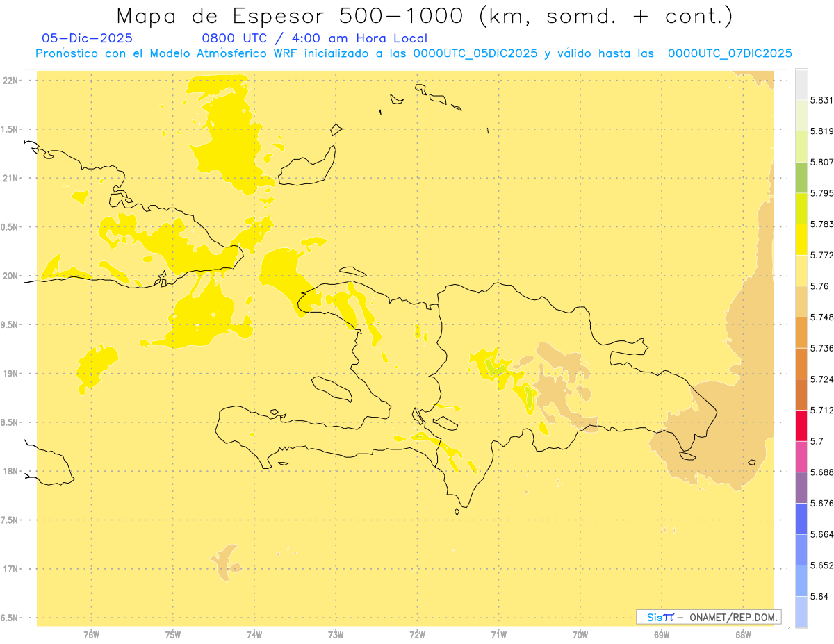834x644 pixels.
Task: Click the latitude label '6.5N'
Action: [x=10, y=618]
